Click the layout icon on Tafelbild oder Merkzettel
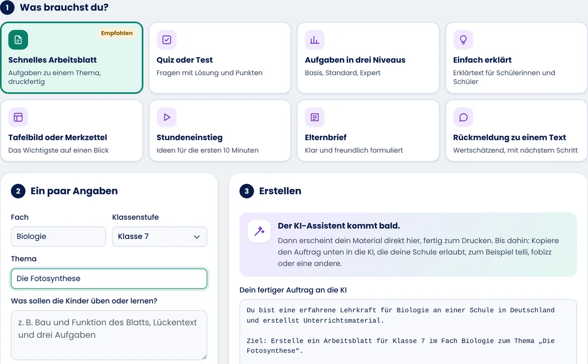The image size is (588, 364). (x=18, y=118)
